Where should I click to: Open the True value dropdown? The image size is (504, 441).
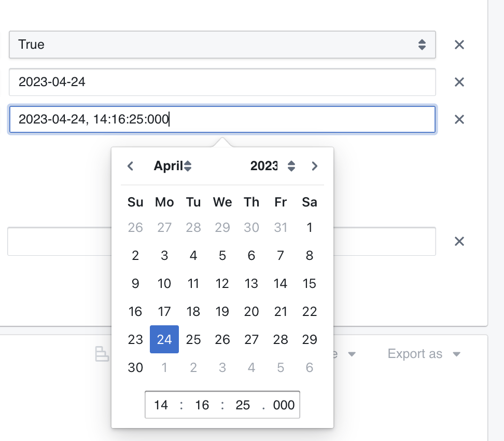click(222, 45)
